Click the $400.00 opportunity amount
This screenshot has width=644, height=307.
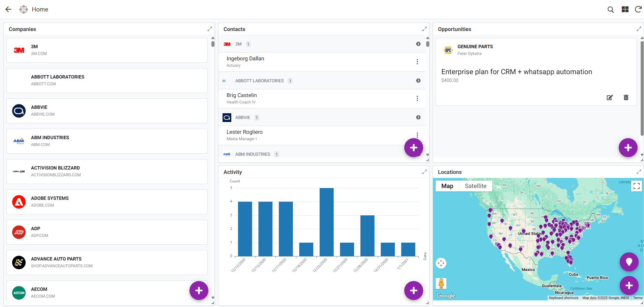(x=450, y=80)
